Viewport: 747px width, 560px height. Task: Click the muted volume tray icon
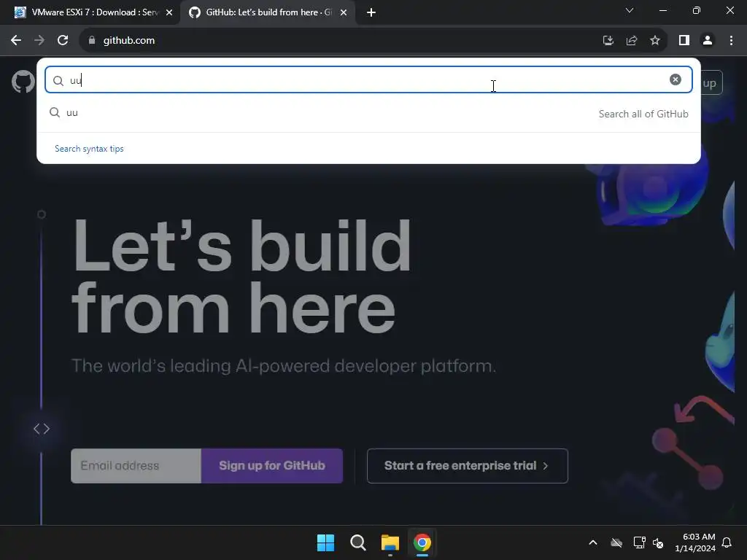tap(659, 542)
